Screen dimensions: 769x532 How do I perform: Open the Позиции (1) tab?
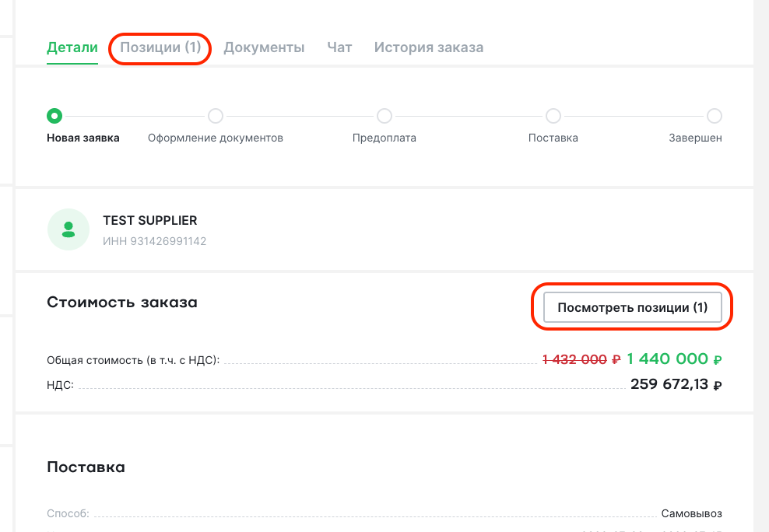[160, 47]
